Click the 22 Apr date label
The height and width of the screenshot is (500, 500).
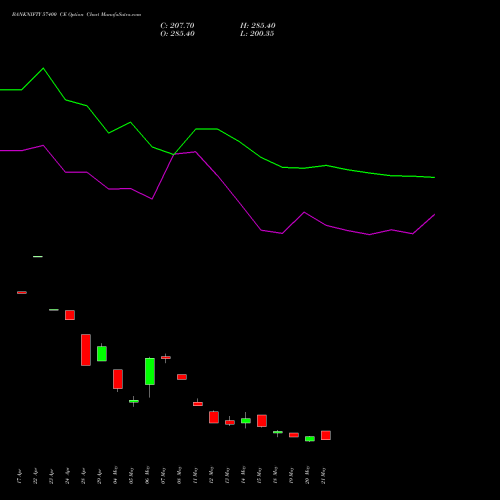(35, 477)
